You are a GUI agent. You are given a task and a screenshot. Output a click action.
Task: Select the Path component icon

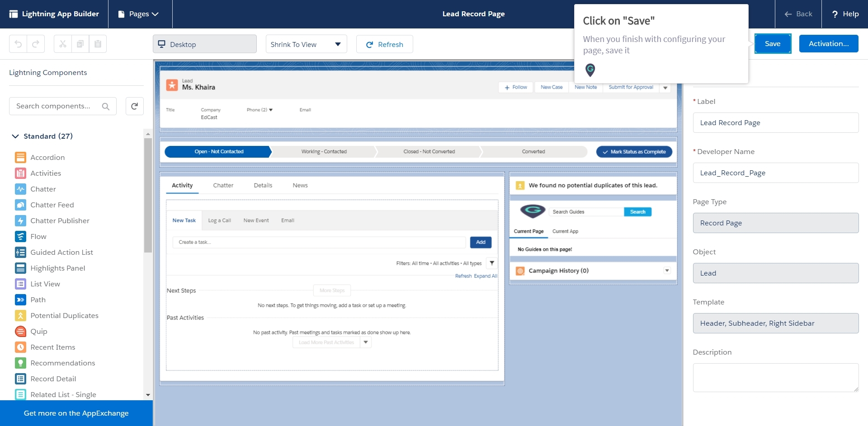[20, 300]
